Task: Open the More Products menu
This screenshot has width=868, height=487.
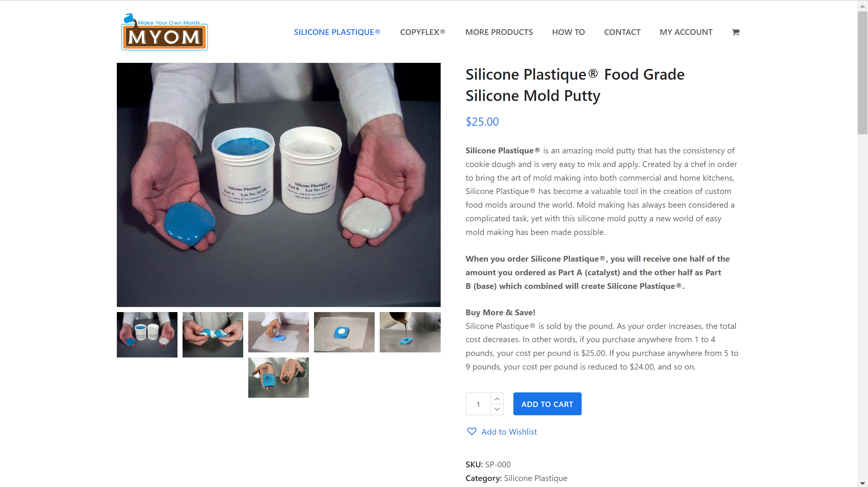Action: pos(499,32)
